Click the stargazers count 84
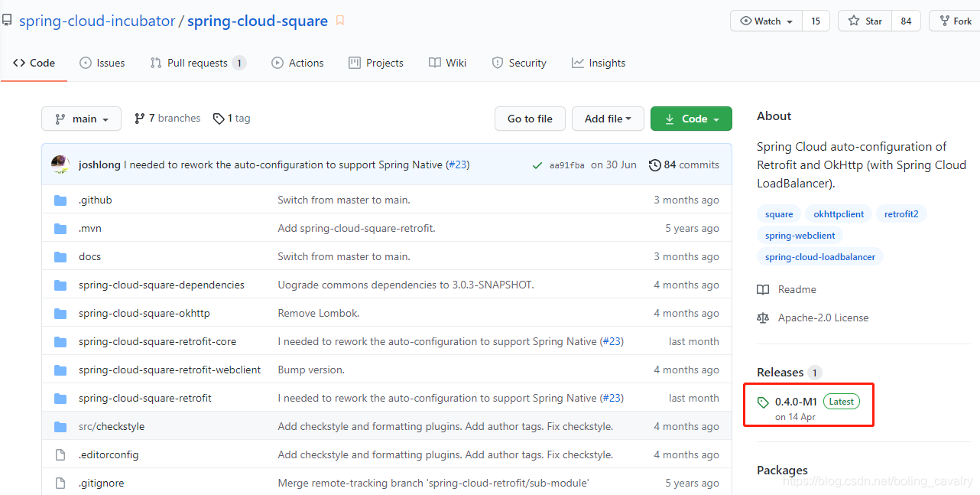The width and height of the screenshot is (980, 495). tap(906, 21)
